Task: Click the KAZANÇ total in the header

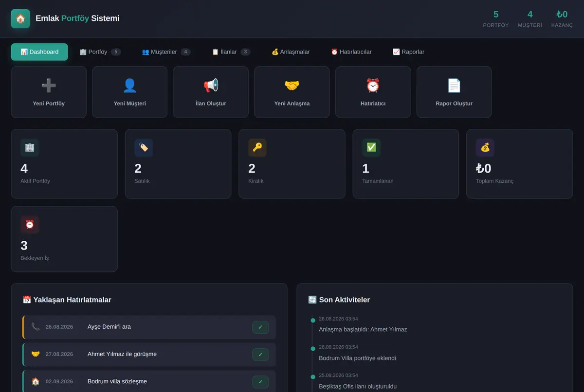Action: tap(562, 19)
